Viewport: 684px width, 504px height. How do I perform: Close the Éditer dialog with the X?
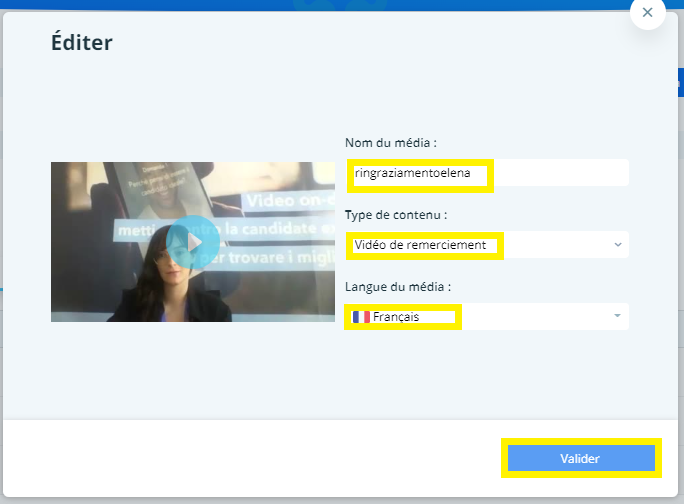pos(648,13)
